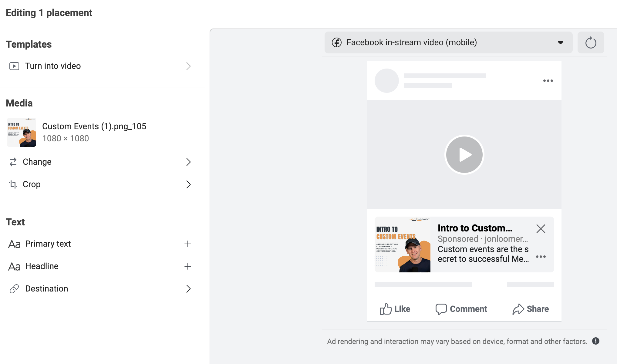Viewport: 617px width, 364px height.
Task: Click the Headline Aa icon
Action: point(14,266)
